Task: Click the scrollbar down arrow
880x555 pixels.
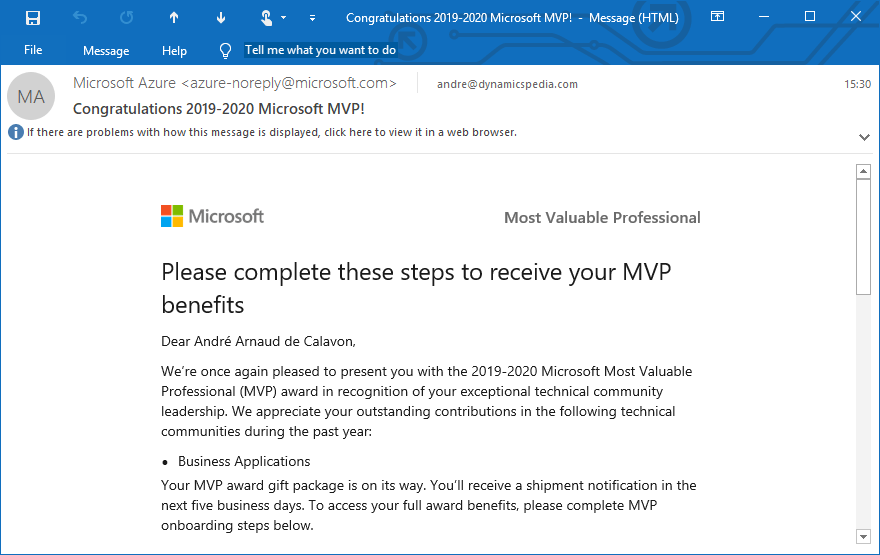Action: pyautogui.click(x=863, y=536)
